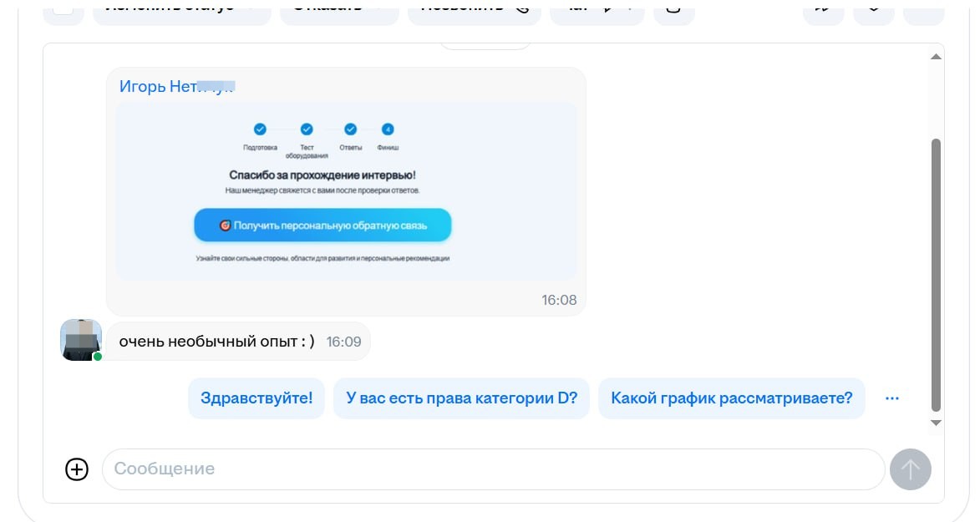Select the Здравствуйте! quick reply
980x522 pixels.
[256, 398]
